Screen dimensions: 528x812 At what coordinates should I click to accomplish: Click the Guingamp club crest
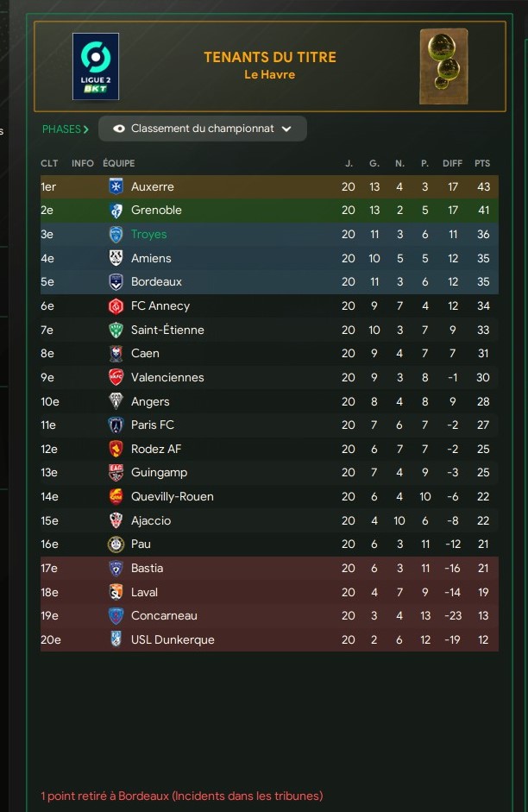click(116, 472)
